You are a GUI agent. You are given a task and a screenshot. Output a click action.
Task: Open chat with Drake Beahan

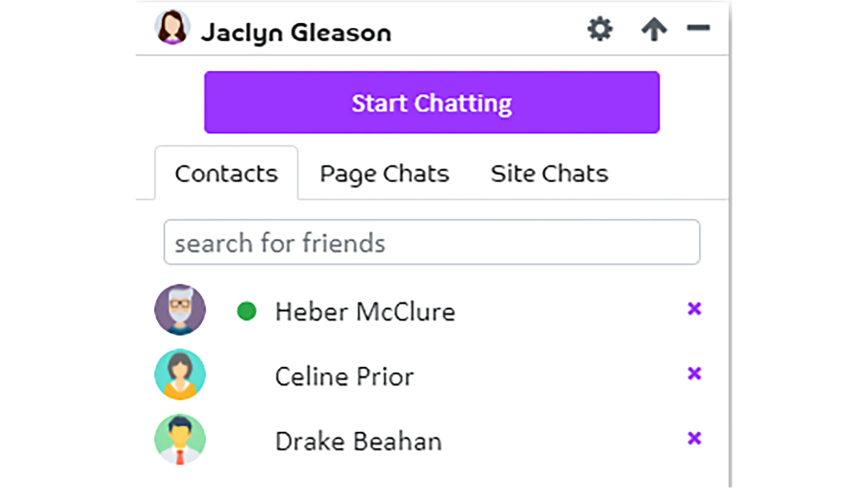pyautogui.click(x=359, y=441)
